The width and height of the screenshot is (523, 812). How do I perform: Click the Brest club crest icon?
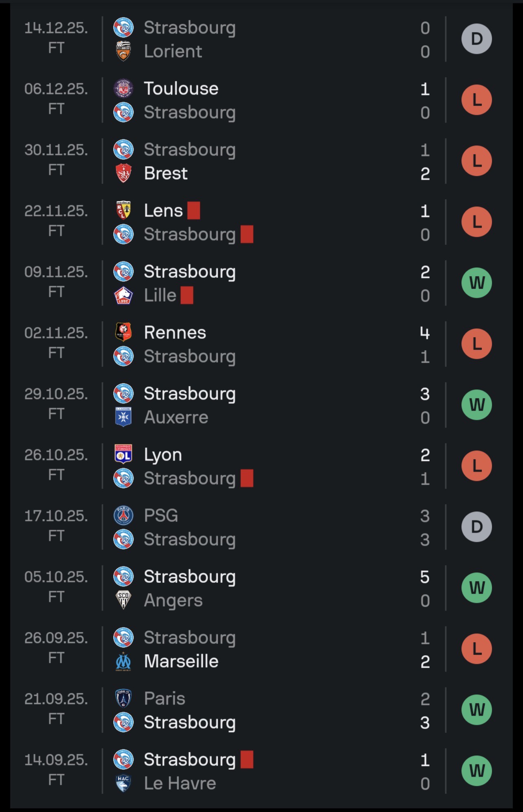click(123, 173)
